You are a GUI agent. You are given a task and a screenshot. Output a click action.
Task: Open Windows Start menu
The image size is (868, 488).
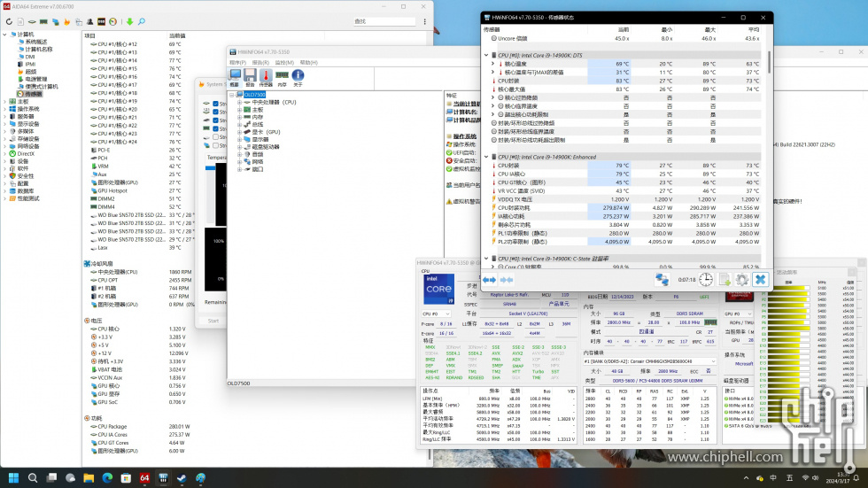pos(14,478)
